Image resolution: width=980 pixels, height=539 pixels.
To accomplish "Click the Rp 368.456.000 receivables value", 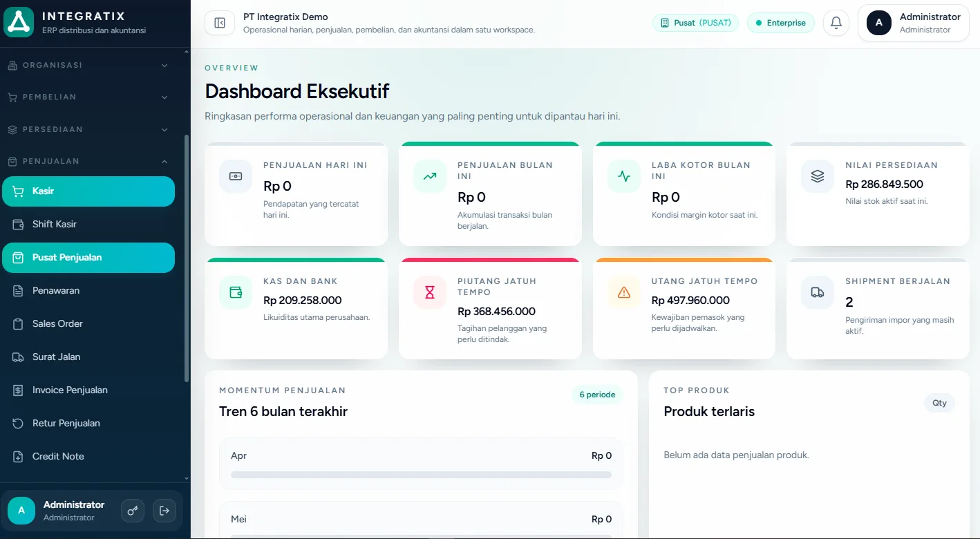I will point(496,312).
